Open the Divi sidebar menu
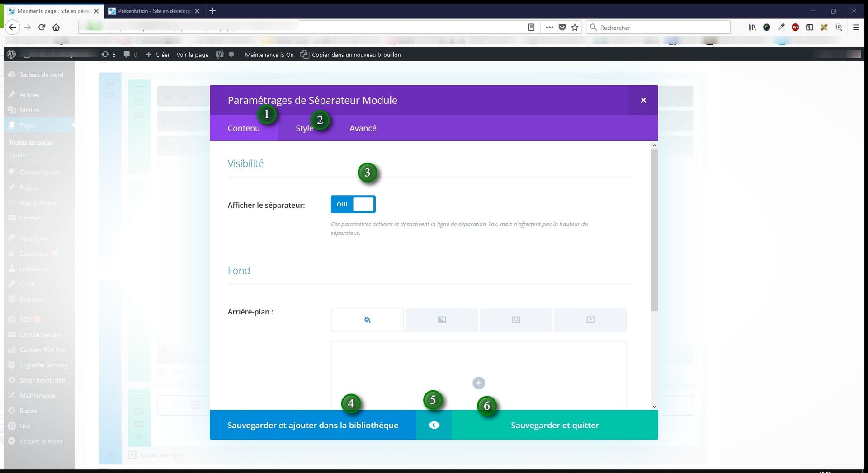The width and height of the screenshot is (868, 473). pos(39,426)
